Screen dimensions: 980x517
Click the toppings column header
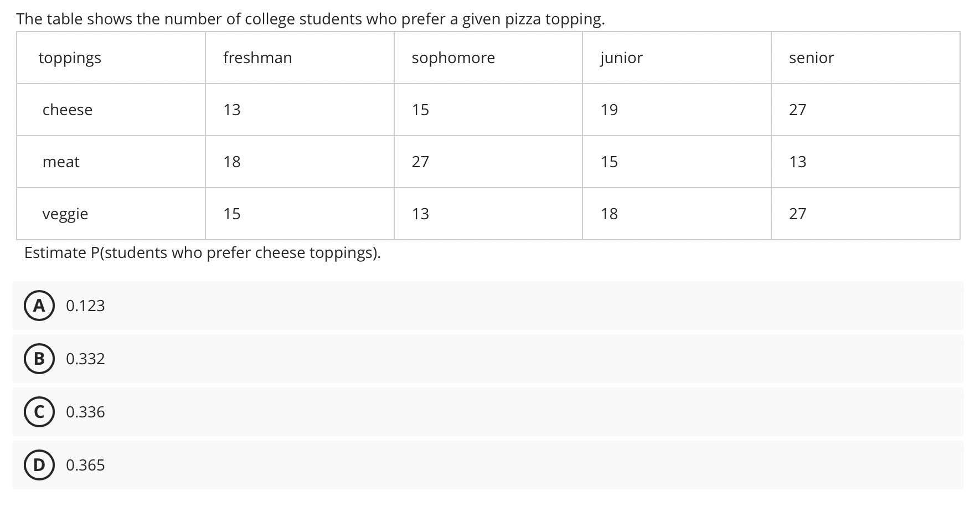click(70, 58)
